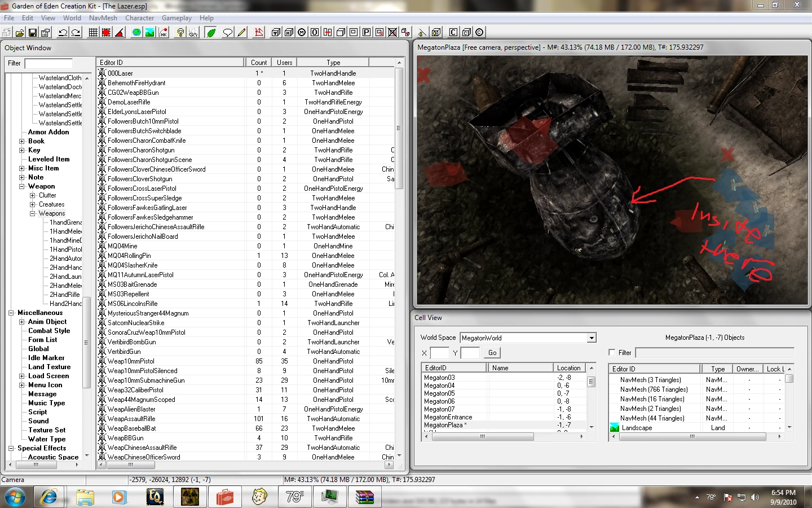Screen dimensions: 812x508
Task: Click the Redo arrow in the toolbar
Action: pyautogui.click(x=76, y=33)
